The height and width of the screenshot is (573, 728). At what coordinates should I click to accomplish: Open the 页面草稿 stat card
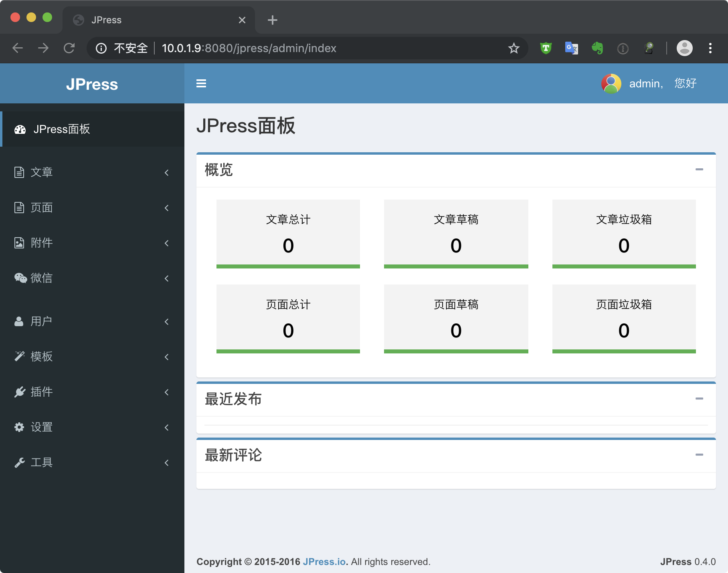[456, 319]
